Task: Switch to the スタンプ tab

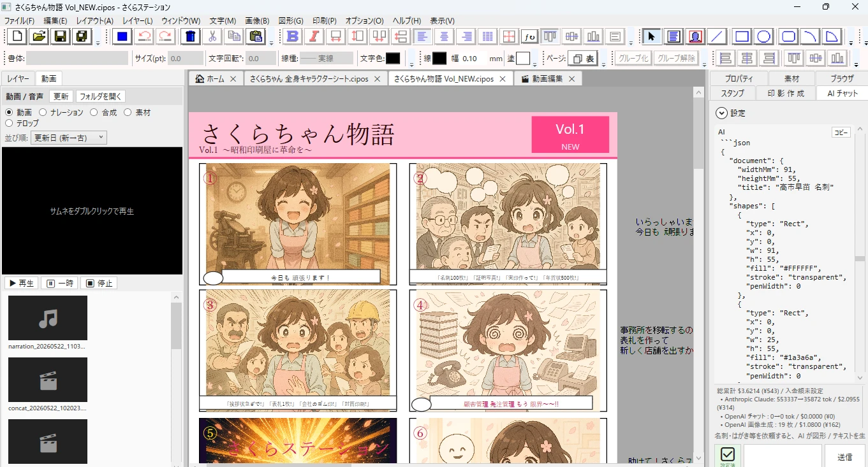Action: click(732, 93)
